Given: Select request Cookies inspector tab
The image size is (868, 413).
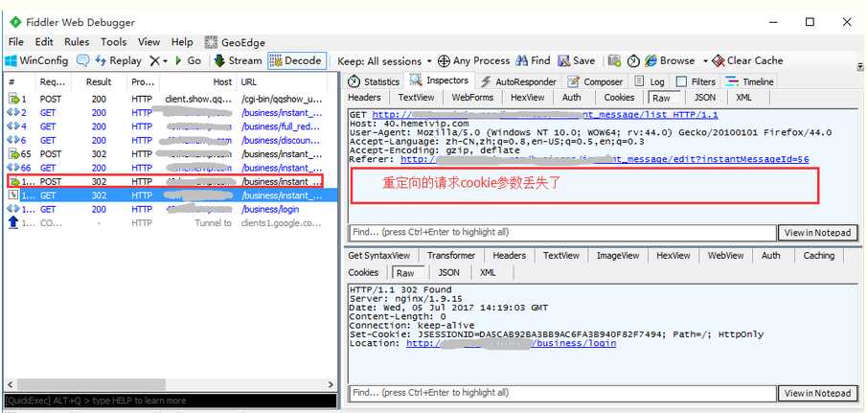Looking at the screenshot, I should click(619, 98).
